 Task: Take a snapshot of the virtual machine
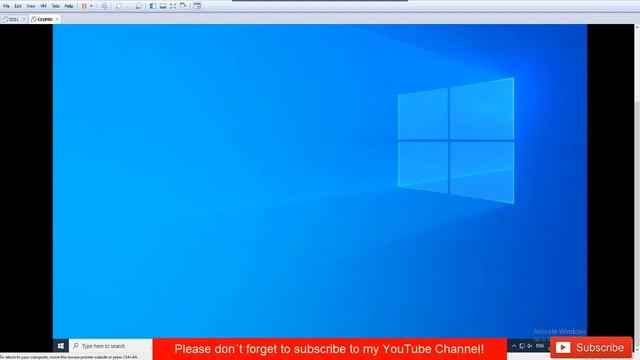pyautogui.click(x=119, y=6)
